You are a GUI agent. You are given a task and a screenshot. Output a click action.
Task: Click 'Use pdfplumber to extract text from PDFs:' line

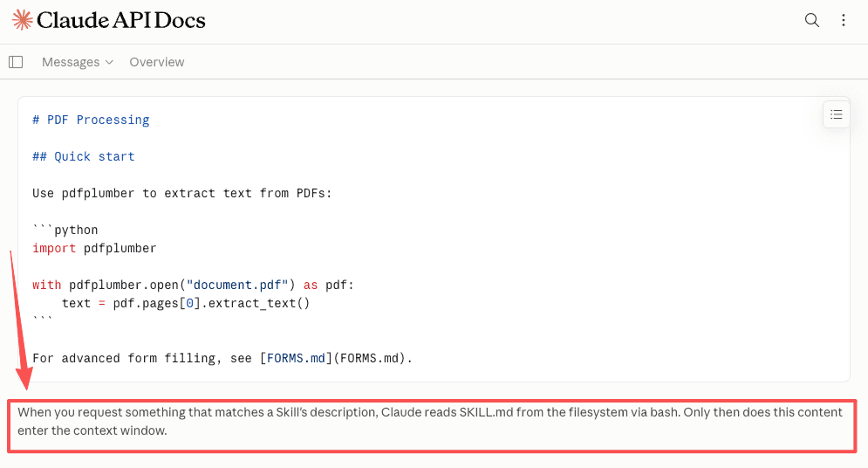point(181,193)
